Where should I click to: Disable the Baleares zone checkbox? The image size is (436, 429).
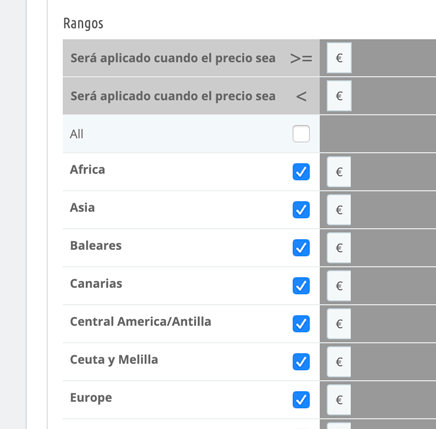tap(301, 248)
